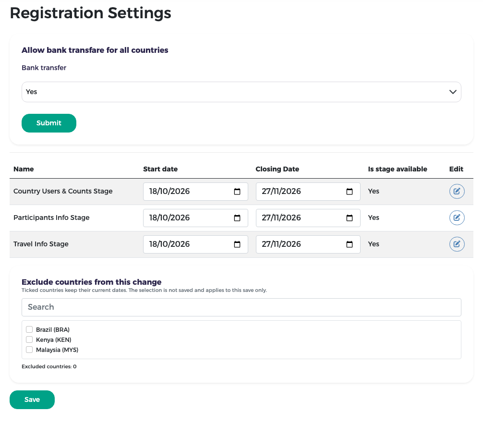Tick the Malaysia (MYS) checkbox
This screenshot has height=448, width=483.
coord(29,350)
